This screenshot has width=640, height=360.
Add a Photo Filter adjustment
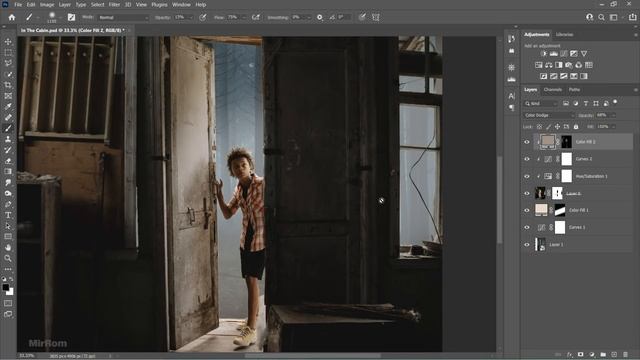tap(569, 65)
